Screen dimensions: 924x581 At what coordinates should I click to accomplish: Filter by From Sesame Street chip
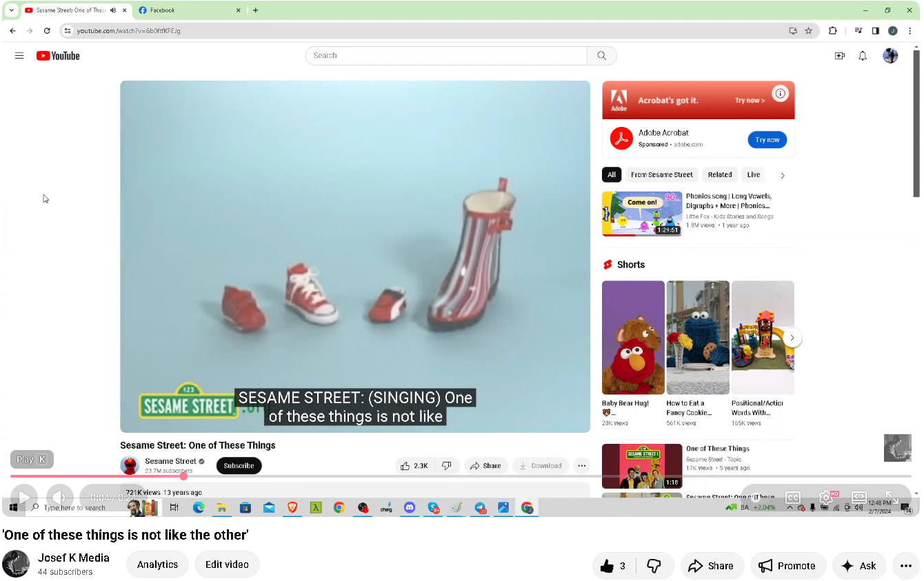pos(662,175)
